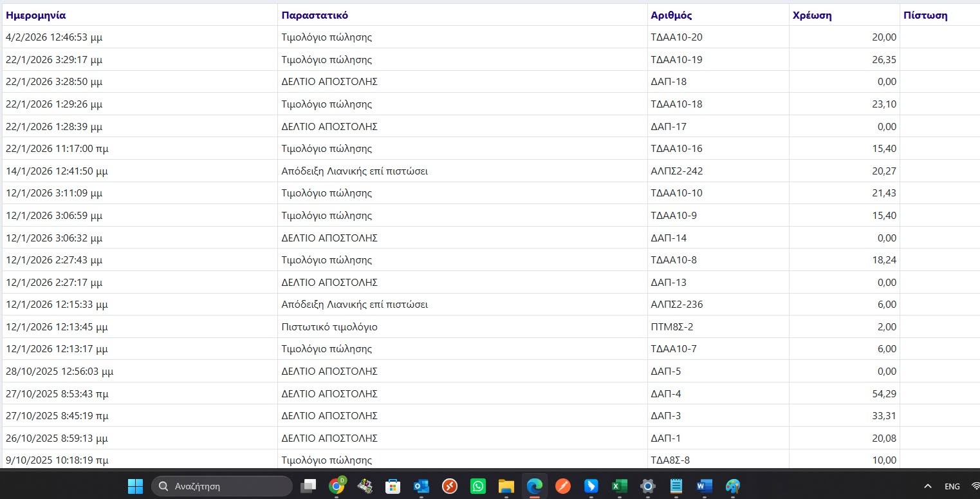Open Word from the taskbar
Screen dimensions: 980x499
coord(704,486)
